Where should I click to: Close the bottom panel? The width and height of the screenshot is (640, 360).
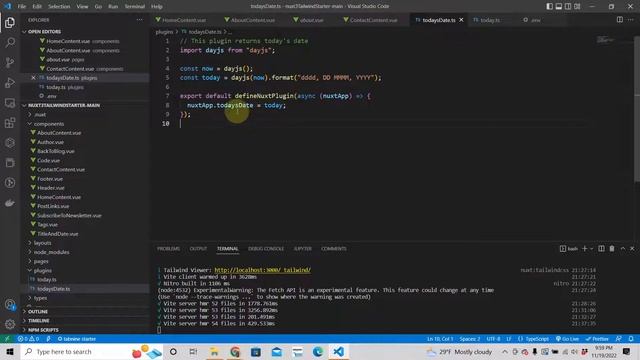pyautogui.click(x=632, y=249)
